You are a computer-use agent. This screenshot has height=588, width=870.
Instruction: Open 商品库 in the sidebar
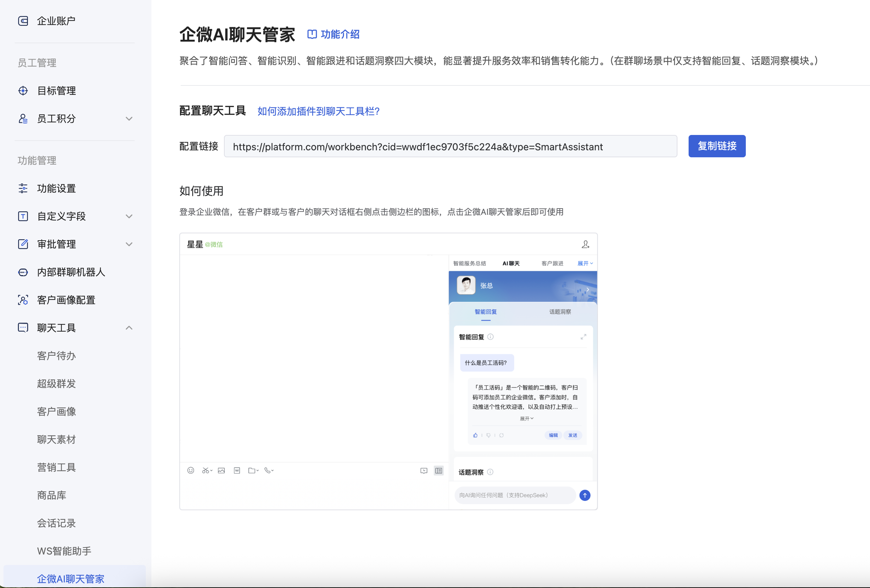(52, 496)
